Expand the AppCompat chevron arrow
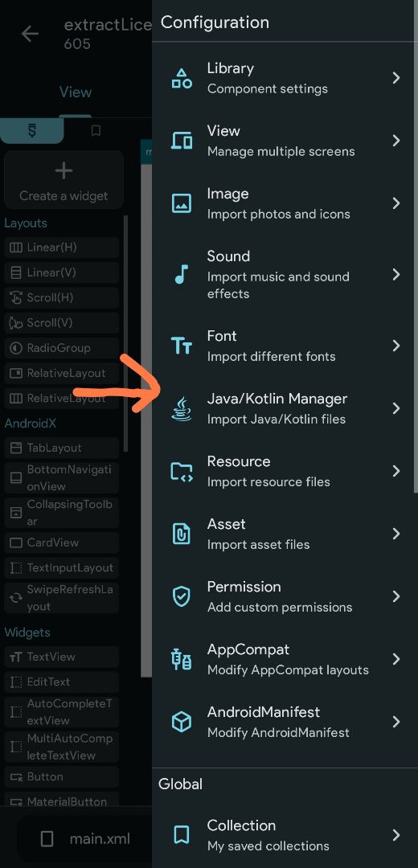418x868 pixels. (x=395, y=659)
